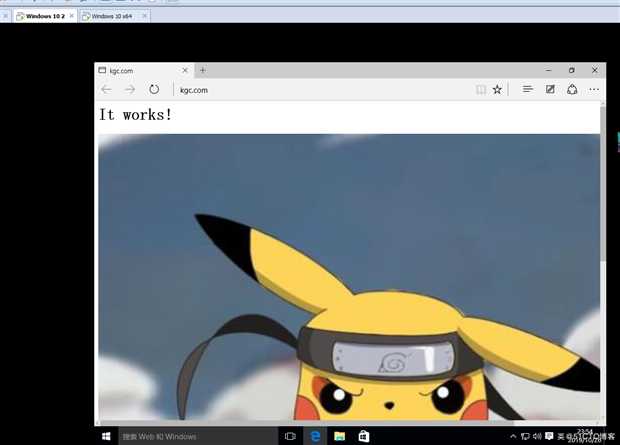This screenshot has width=620, height=445.
Task: Open Edge from the taskbar
Action: point(315,436)
